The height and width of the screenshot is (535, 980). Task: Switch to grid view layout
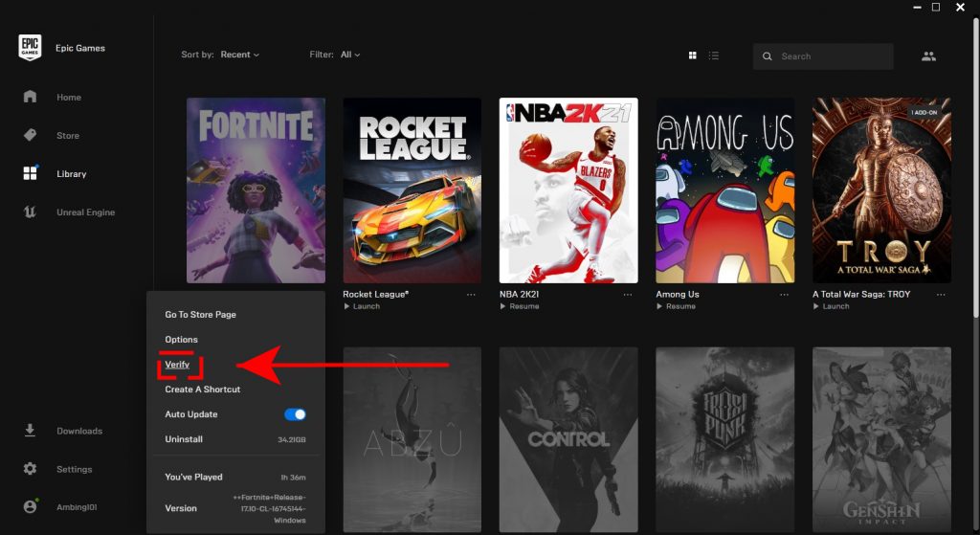coord(693,56)
